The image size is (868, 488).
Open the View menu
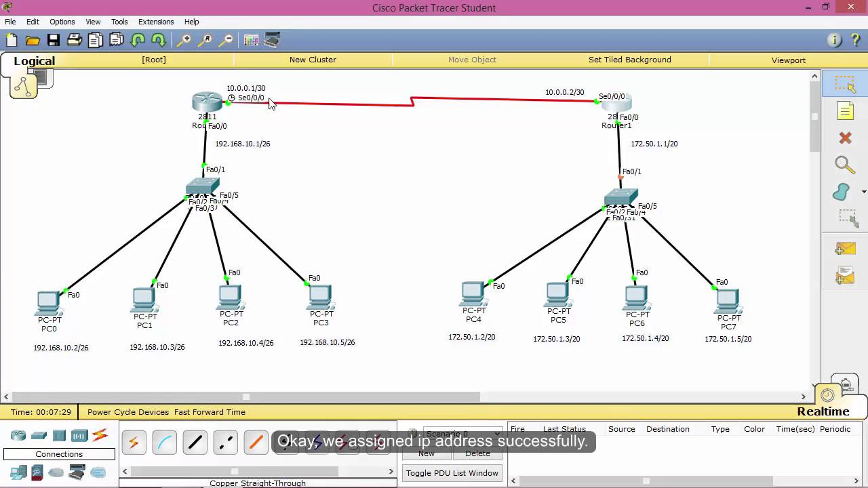tap(93, 22)
